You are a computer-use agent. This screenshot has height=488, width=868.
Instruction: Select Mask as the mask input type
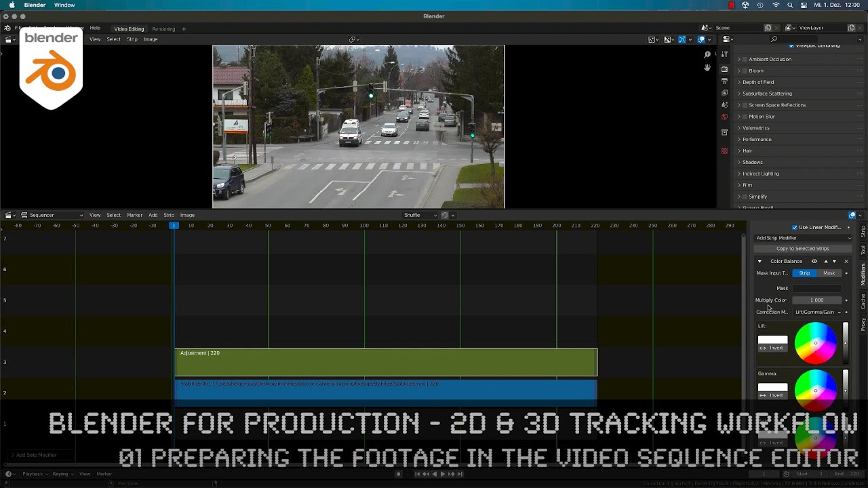coord(829,273)
